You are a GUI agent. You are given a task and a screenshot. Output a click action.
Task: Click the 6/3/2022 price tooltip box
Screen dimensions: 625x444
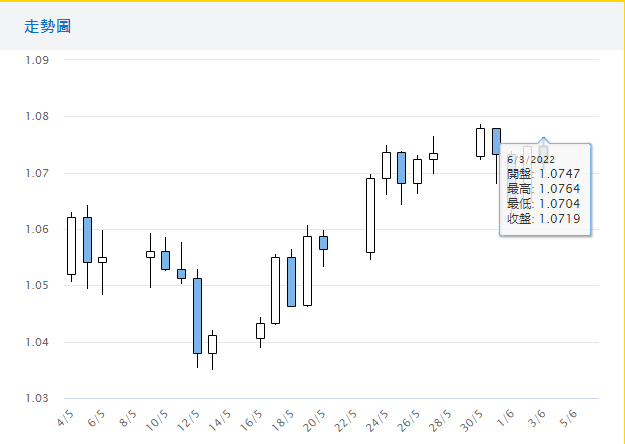point(545,190)
